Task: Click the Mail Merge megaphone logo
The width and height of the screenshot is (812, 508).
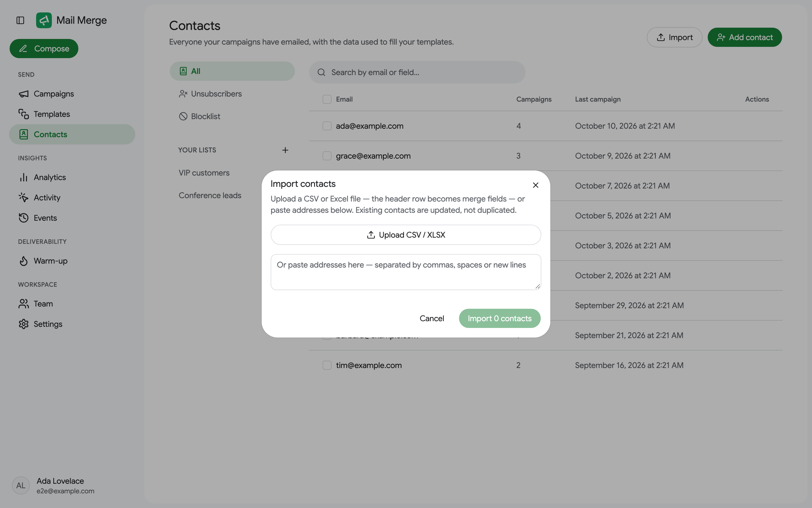Action: click(x=44, y=21)
